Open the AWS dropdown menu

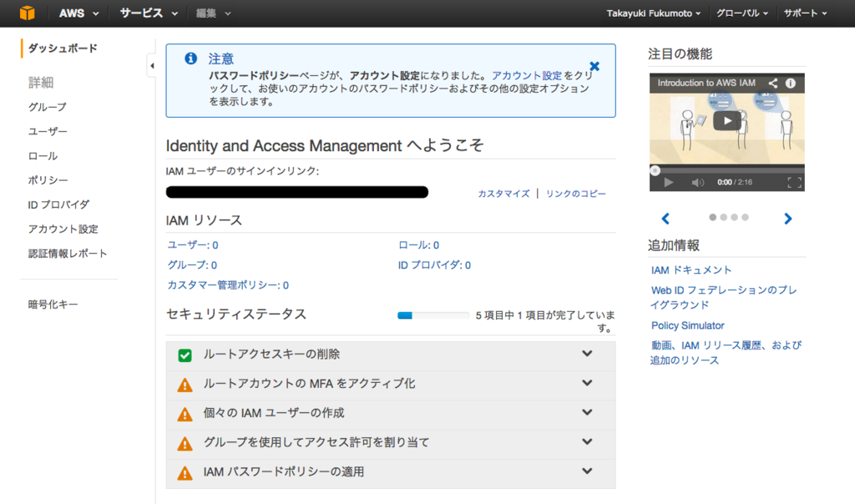coord(78,13)
